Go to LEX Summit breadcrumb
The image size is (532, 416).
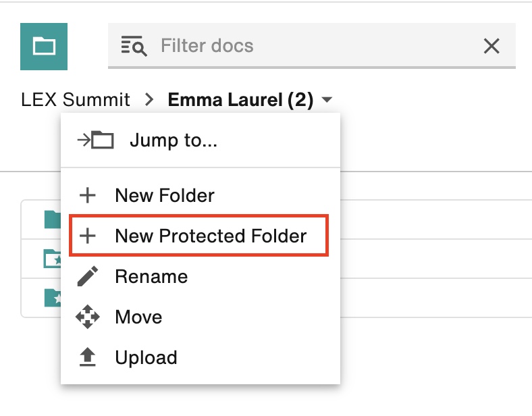(76, 100)
